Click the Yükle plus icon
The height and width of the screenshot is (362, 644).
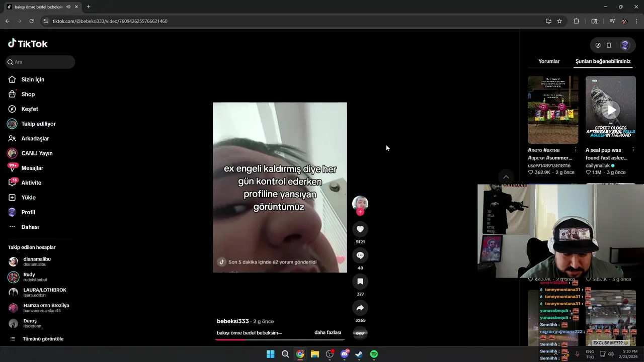[12, 198]
